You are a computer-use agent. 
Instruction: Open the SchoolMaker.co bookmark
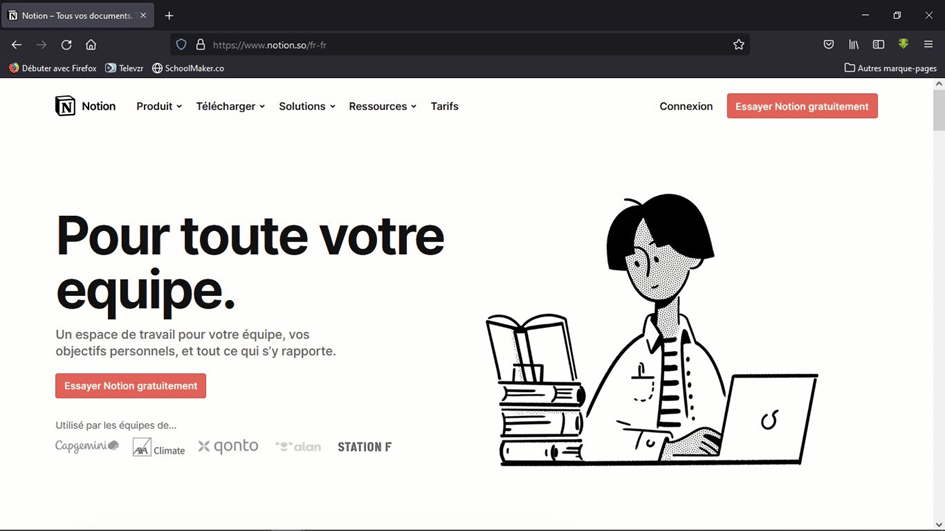click(x=188, y=68)
